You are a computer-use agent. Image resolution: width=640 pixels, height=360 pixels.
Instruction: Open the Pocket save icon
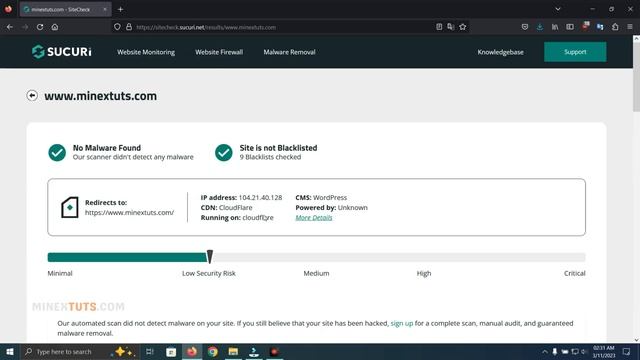click(525, 27)
